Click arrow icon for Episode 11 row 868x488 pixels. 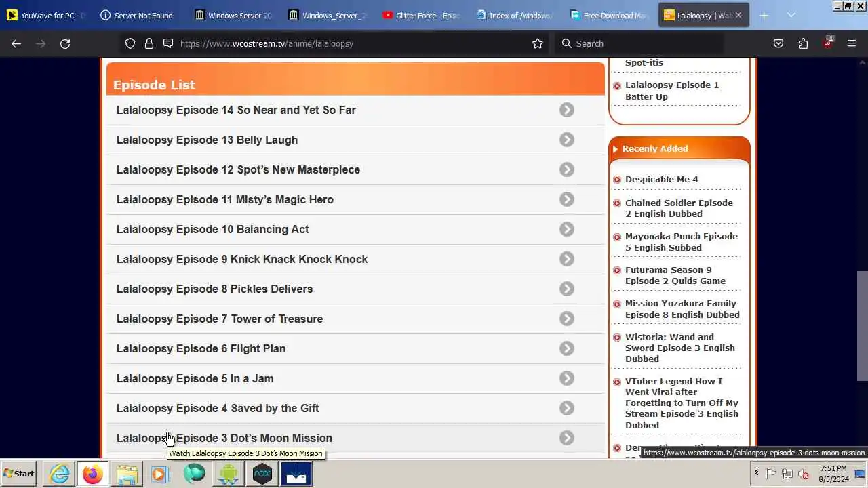(567, 199)
